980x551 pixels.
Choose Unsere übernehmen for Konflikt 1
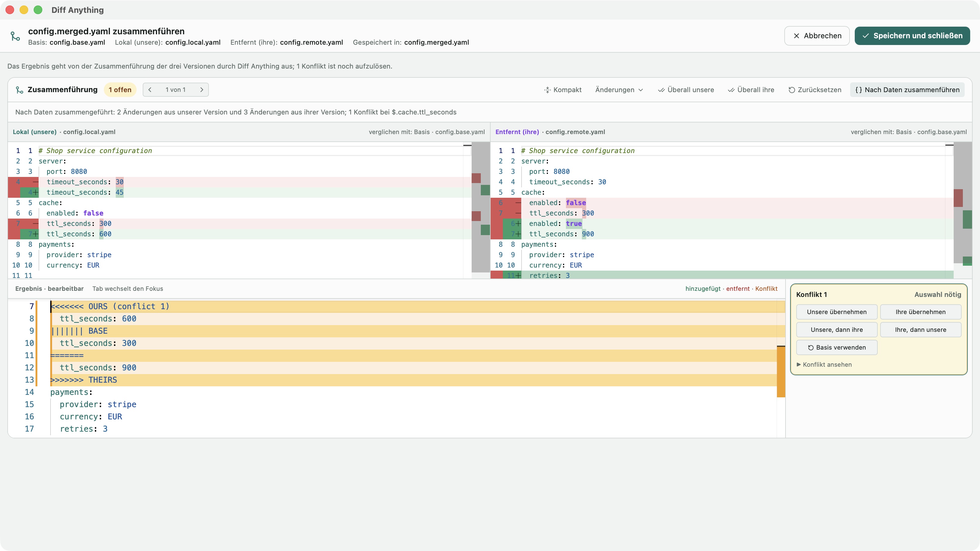click(x=837, y=312)
